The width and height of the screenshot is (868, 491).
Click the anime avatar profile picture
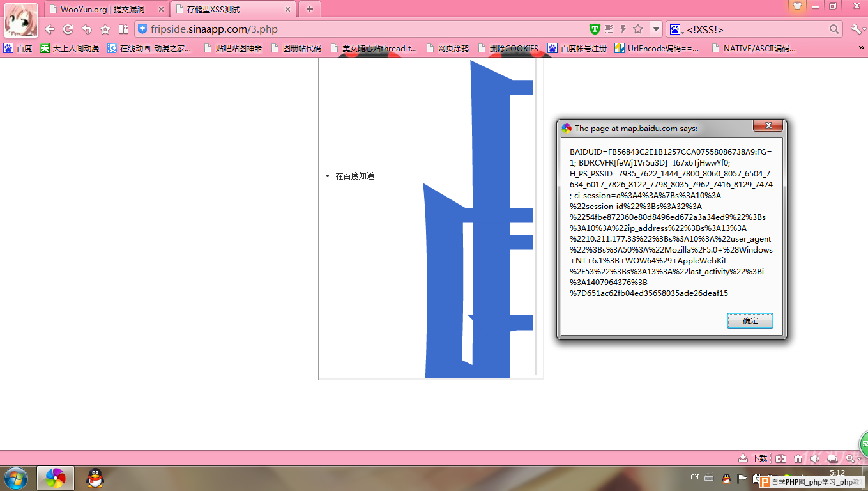click(21, 20)
